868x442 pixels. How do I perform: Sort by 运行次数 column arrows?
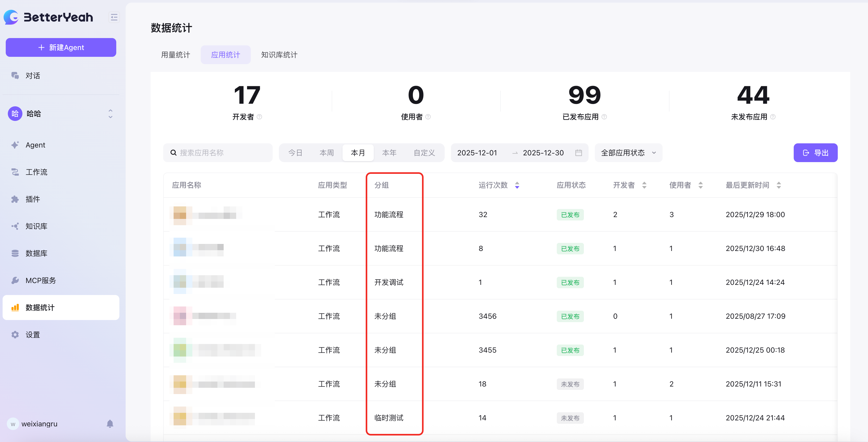[517, 185]
